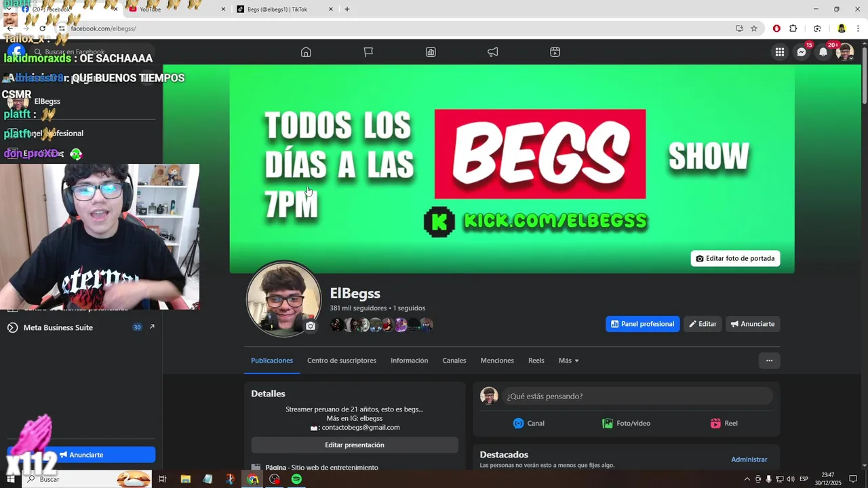Click the Canal post option
Image resolution: width=868 pixels, height=488 pixels.
point(529,423)
